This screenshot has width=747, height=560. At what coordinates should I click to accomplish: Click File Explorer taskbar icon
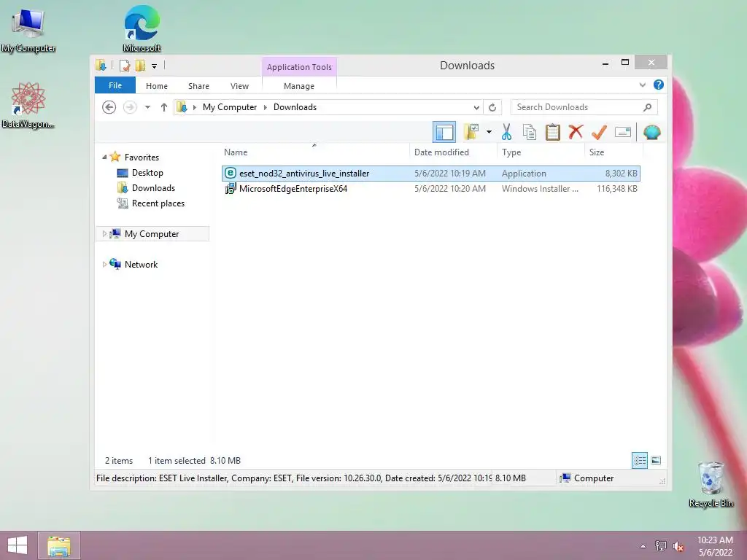(59, 545)
